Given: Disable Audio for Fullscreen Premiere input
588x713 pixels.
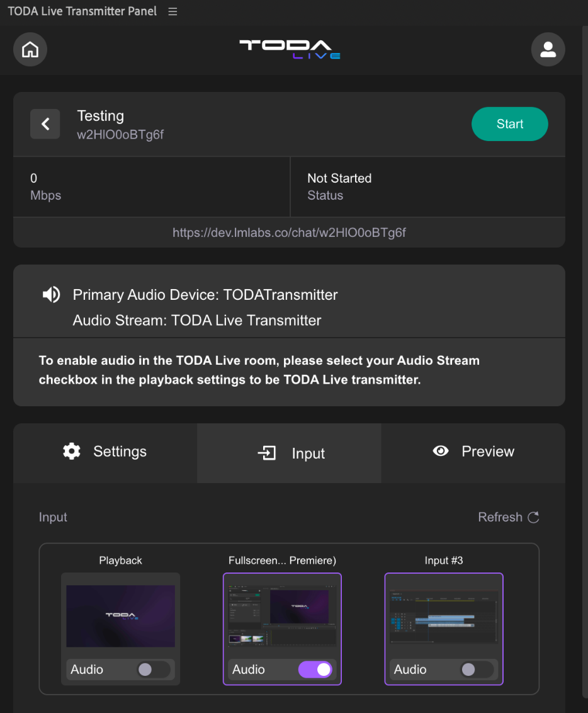Looking at the screenshot, I should coord(315,670).
